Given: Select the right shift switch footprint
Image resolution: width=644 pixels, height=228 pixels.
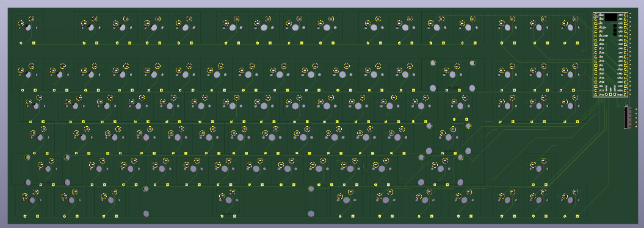Looking at the screenshot, I should pyautogui.click(x=441, y=168).
